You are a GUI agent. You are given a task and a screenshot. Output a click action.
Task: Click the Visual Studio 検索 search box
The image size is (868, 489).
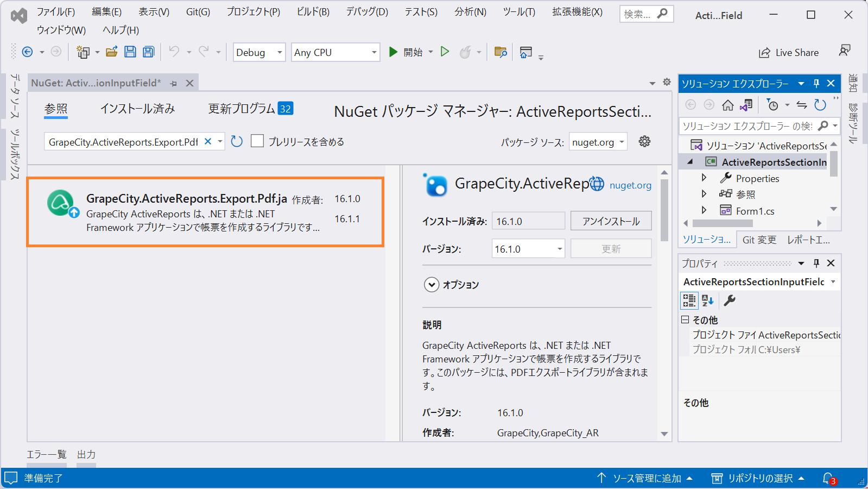(647, 14)
